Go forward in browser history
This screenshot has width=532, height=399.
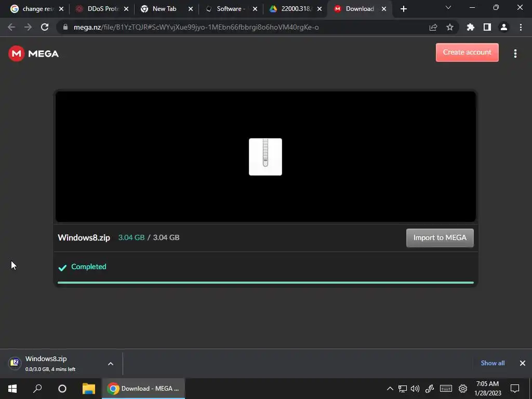click(x=28, y=27)
